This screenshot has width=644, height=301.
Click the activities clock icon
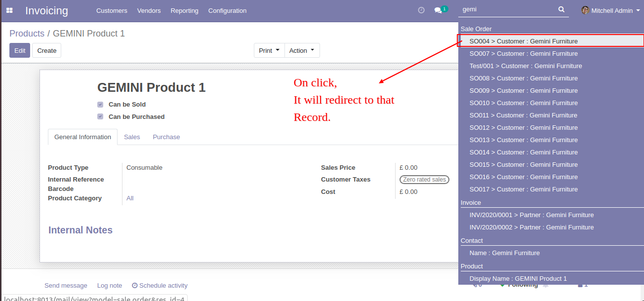click(x=421, y=10)
